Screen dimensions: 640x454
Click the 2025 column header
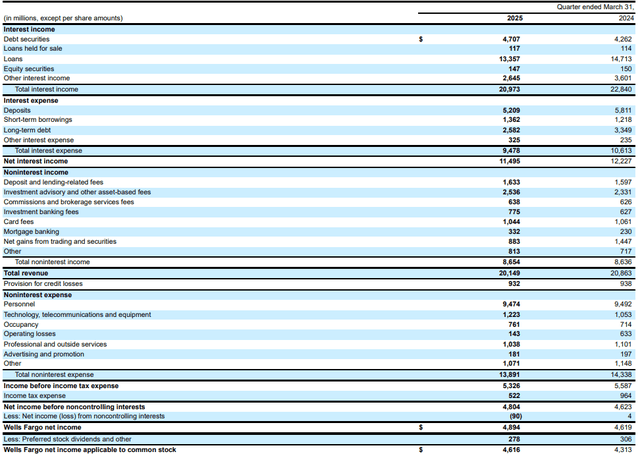515,18
